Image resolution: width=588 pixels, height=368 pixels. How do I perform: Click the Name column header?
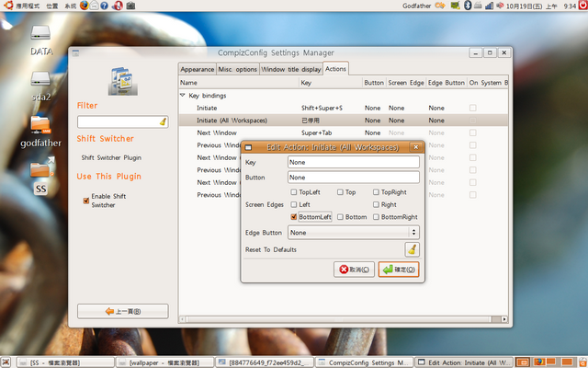point(239,83)
